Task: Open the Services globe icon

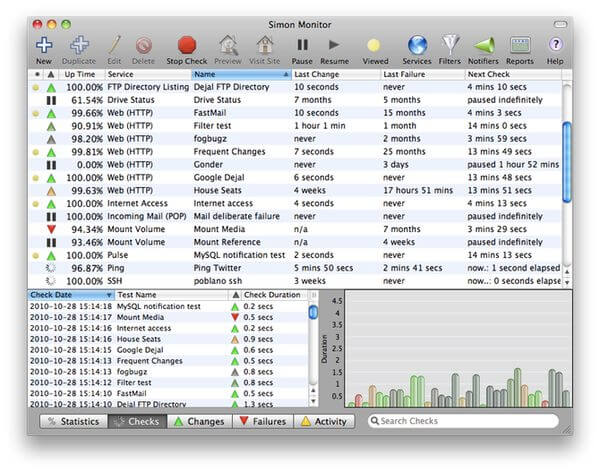Action: pos(417,45)
